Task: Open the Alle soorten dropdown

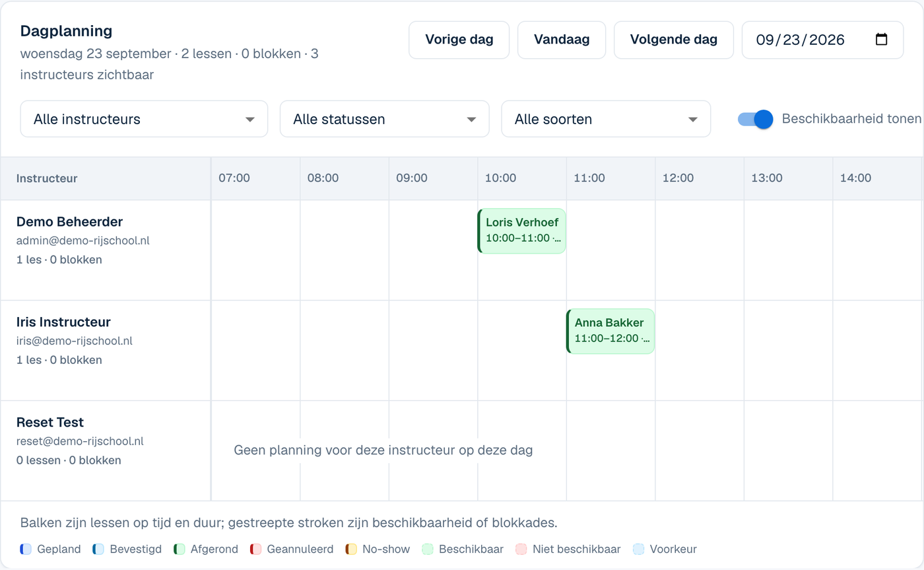Action: point(606,119)
